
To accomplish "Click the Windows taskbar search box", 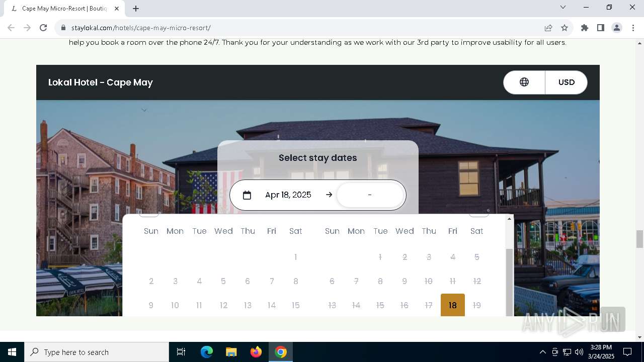I will (97, 352).
